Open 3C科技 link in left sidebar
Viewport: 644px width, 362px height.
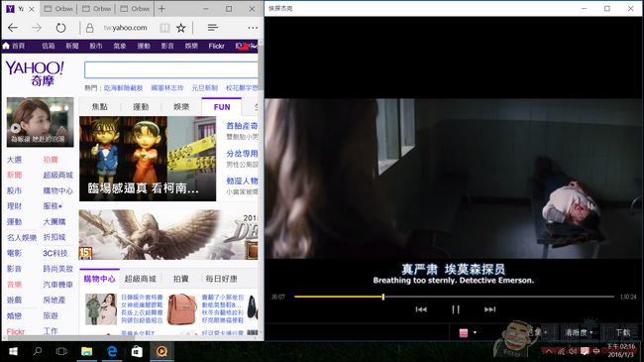(x=55, y=254)
